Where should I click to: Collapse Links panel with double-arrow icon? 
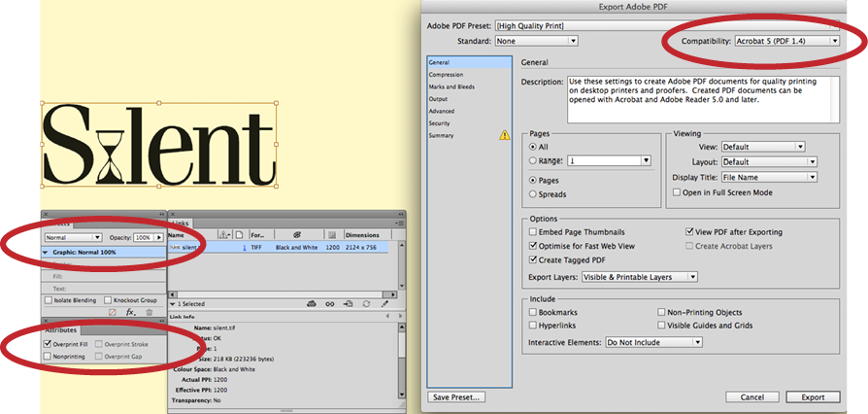pyautogui.click(x=401, y=214)
